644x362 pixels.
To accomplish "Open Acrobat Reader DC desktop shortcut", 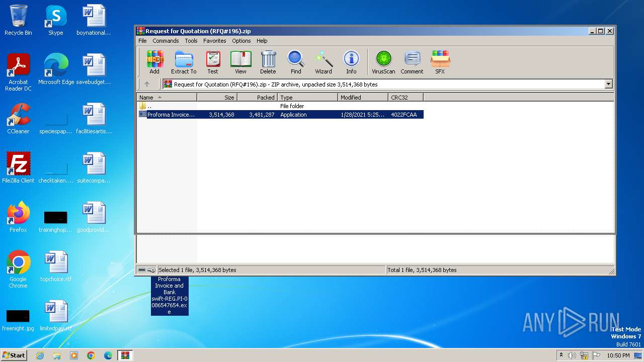I will [x=18, y=72].
